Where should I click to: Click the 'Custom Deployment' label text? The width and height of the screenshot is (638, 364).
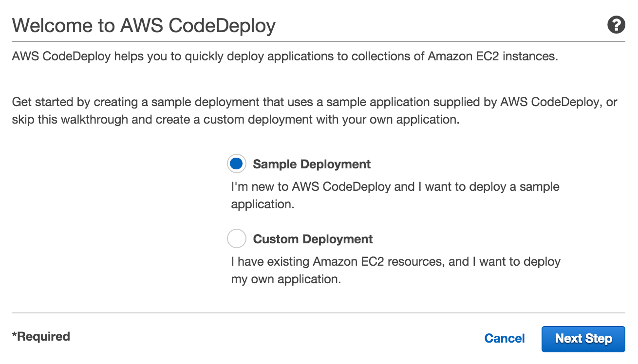pos(313,239)
